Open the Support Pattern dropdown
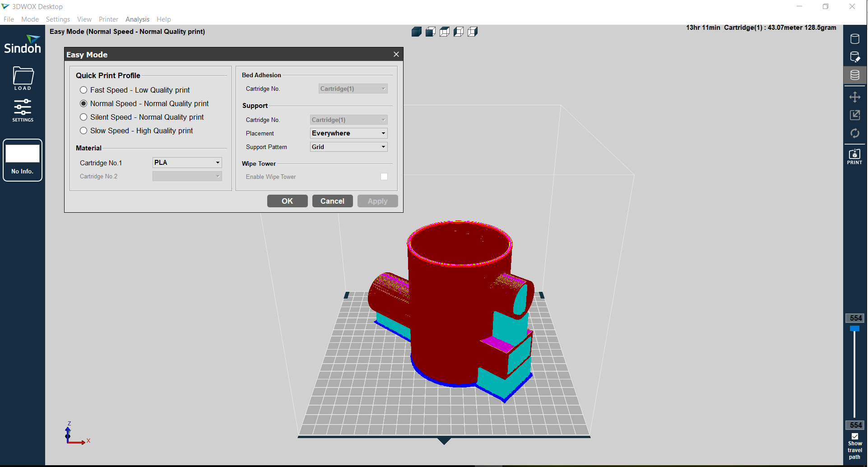 348,147
